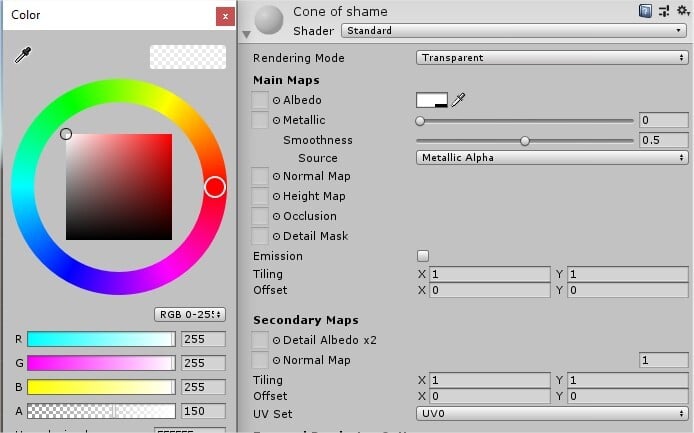694x433 pixels.
Task: Click the Albedo color swatch
Action: (432, 100)
